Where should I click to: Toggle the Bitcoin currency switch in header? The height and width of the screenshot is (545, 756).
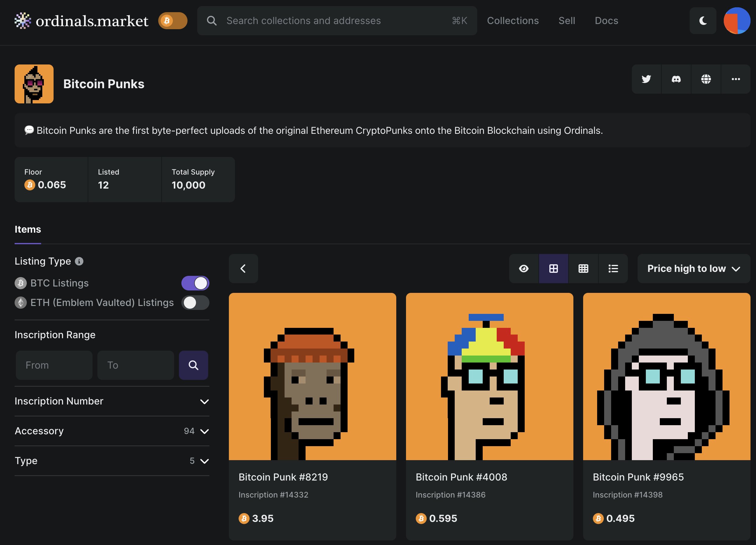(x=172, y=21)
